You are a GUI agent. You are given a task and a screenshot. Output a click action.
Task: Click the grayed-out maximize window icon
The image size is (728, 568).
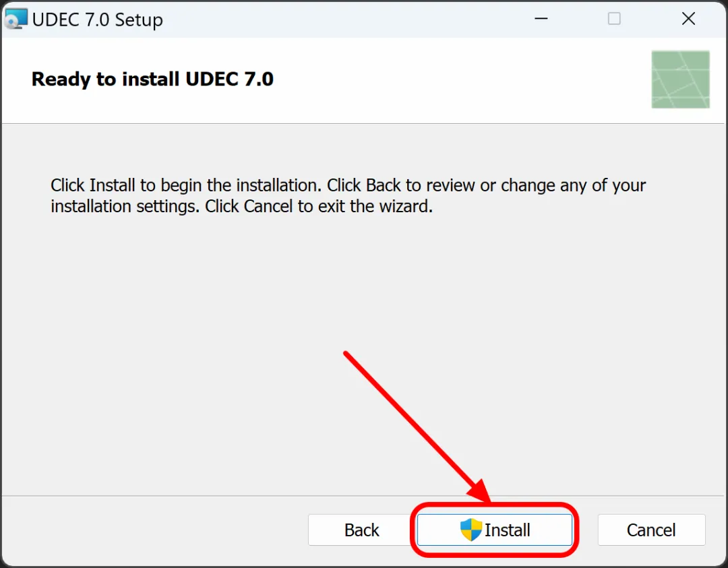tap(614, 19)
